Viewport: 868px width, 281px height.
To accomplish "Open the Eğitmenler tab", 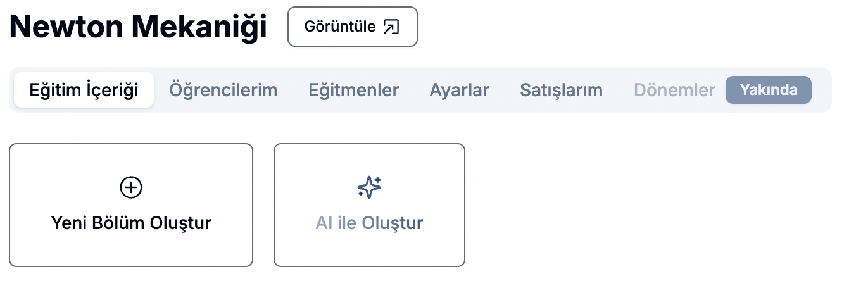I will coord(354,90).
